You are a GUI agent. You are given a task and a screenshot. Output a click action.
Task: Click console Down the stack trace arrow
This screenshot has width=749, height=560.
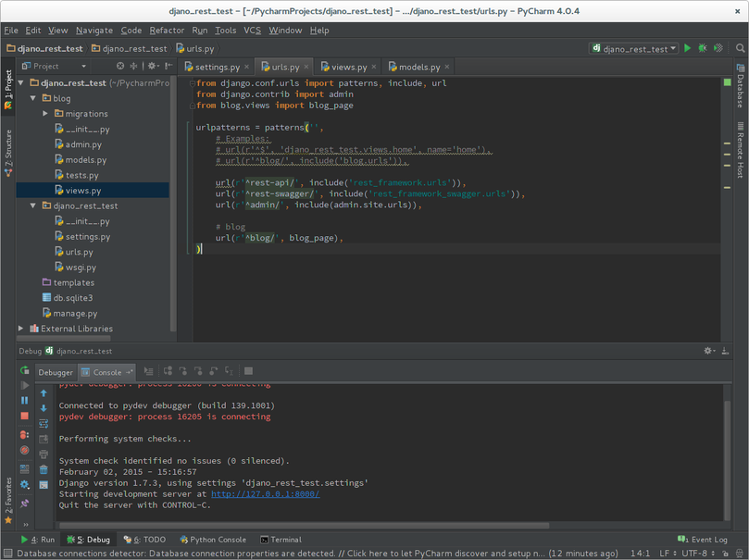[44, 408]
